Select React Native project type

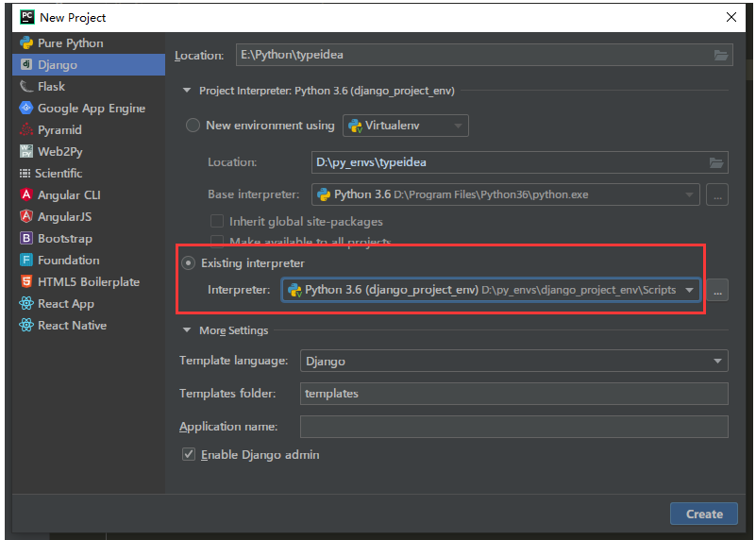coord(89,325)
